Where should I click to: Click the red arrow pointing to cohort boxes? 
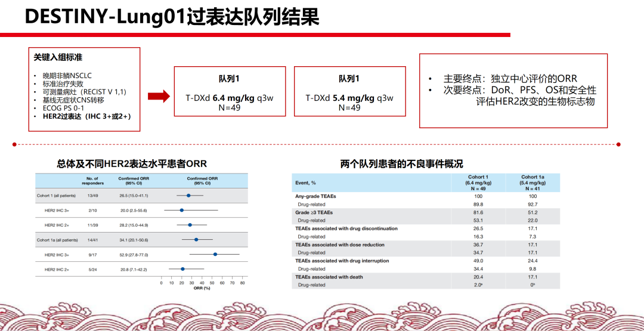click(159, 97)
